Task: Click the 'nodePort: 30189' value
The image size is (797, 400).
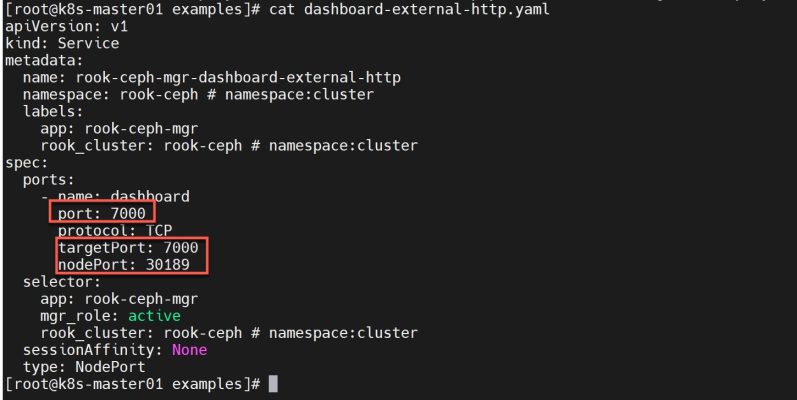Action: [x=124, y=265]
